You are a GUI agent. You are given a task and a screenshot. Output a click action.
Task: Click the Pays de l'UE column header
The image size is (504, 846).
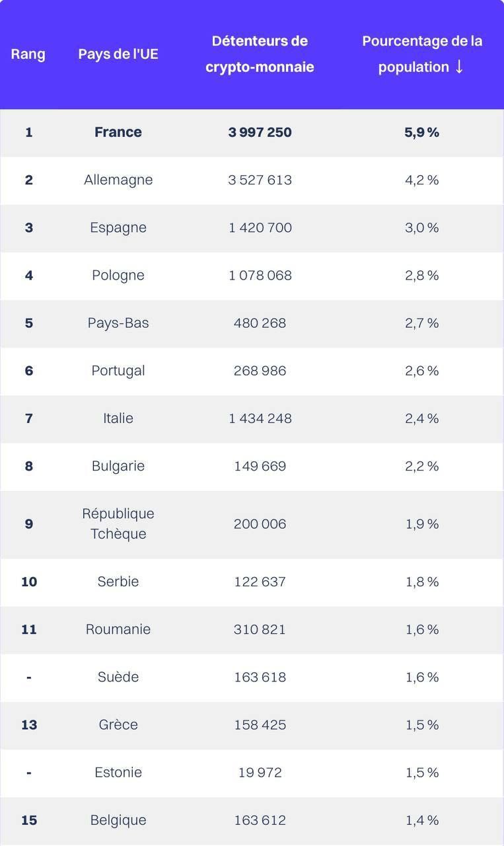tap(118, 54)
